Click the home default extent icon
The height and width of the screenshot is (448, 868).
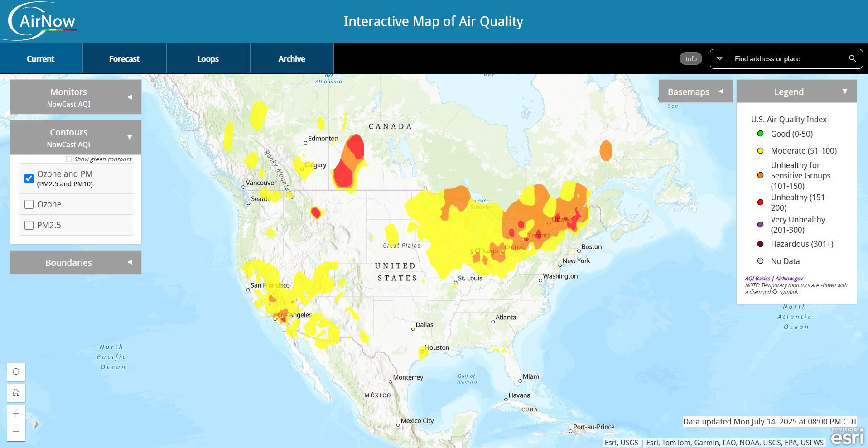[x=16, y=393]
